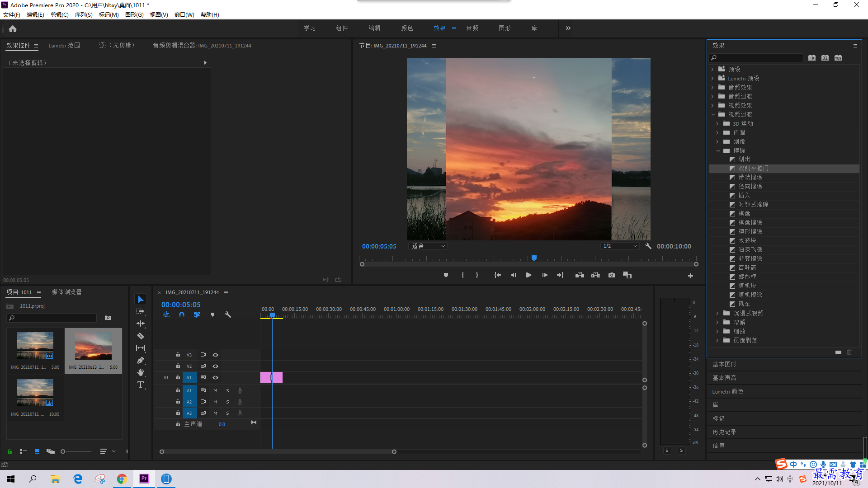Click the Lift button
868x488 pixels.
coord(580,275)
